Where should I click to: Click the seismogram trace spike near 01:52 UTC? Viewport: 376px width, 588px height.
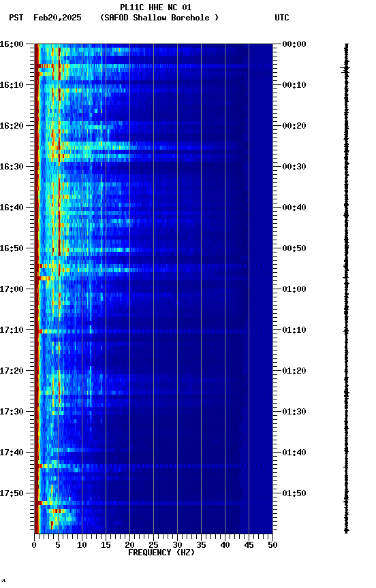tap(346, 501)
